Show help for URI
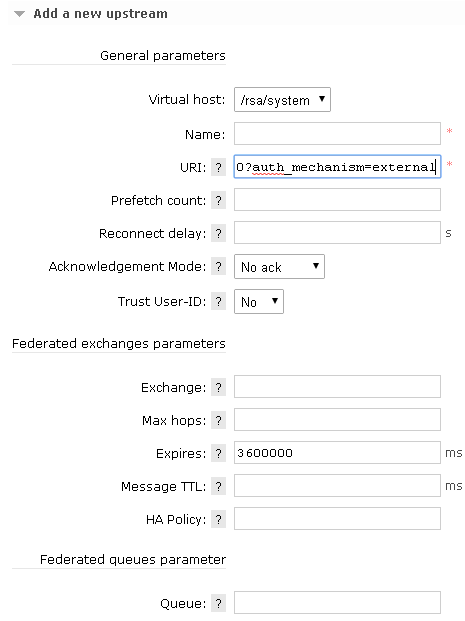 coord(218,167)
